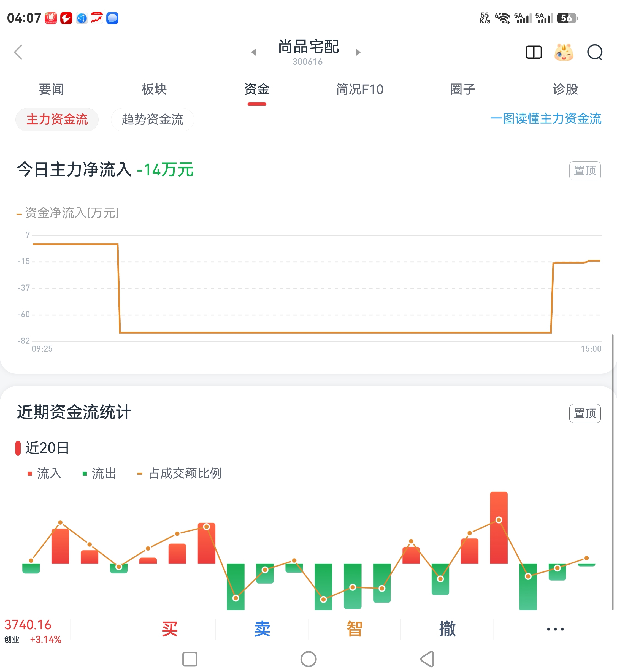This screenshot has width=617, height=672.
Task: Tap the blue 卖 sell button
Action: [x=262, y=629]
